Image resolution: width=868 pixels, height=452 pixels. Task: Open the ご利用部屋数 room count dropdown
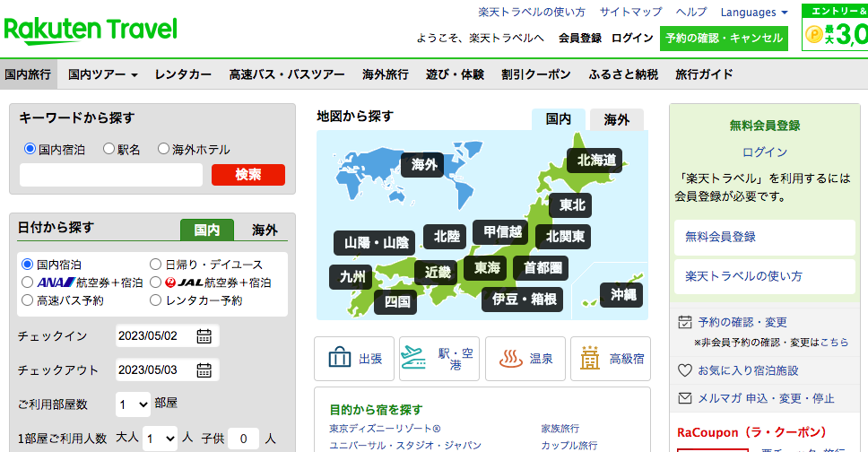(133, 404)
